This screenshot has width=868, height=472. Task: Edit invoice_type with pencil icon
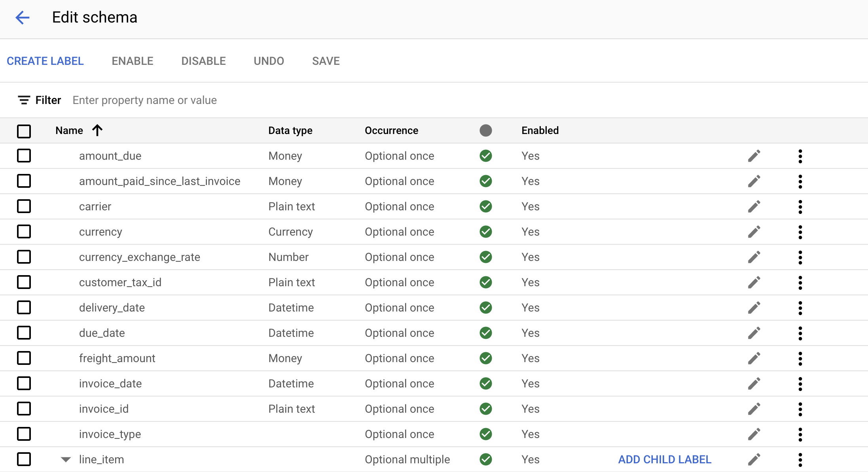(754, 434)
